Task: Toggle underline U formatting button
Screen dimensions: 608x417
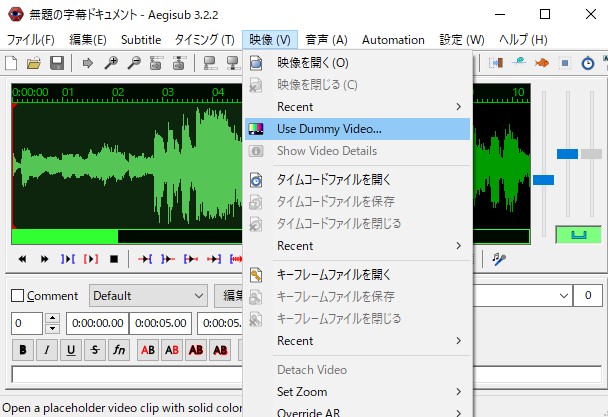Action: (71, 350)
